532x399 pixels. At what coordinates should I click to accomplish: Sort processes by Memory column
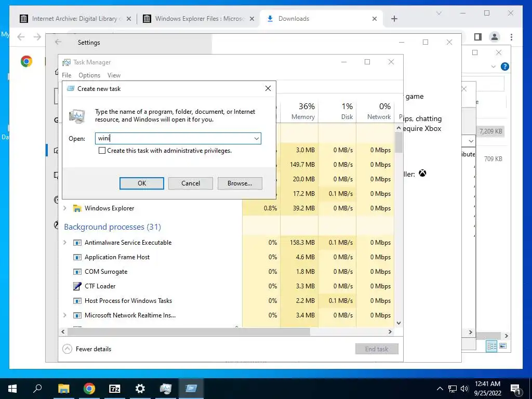[x=300, y=111]
